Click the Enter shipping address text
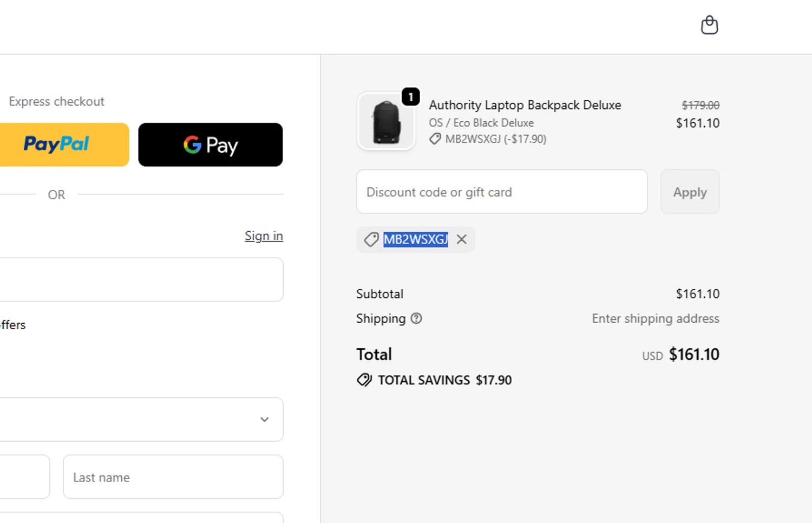The width and height of the screenshot is (812, 523). pyautogui.click(x=656, y=318)
